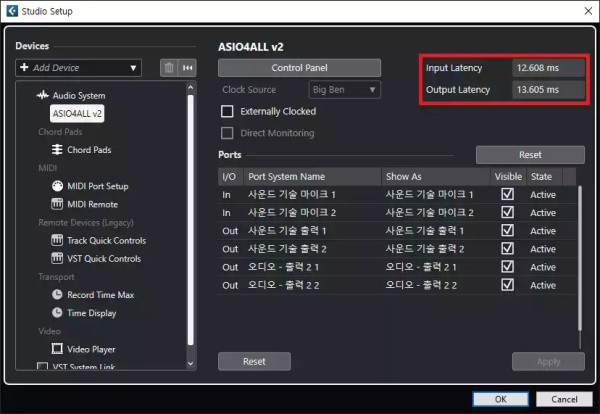Toggle the Direct Monitoring checkbox
Viewport: 600px width, 414px height.
coord(227,133)
